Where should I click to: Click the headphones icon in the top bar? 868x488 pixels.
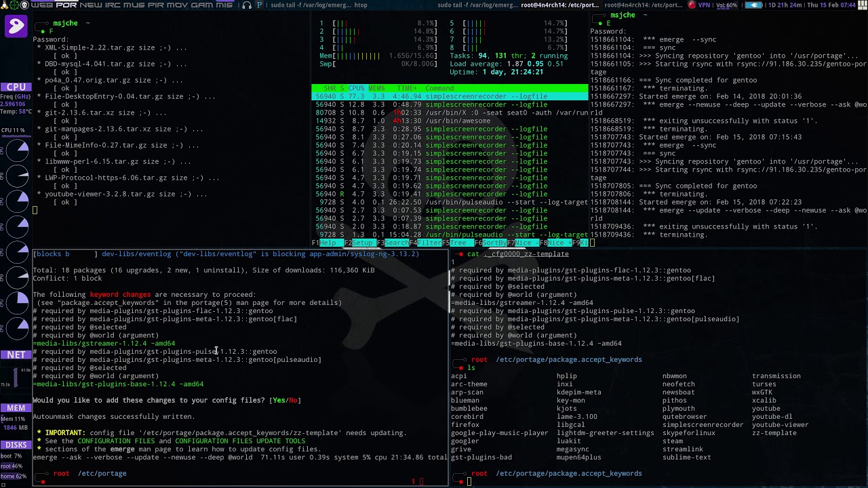[x=247, y=5]
